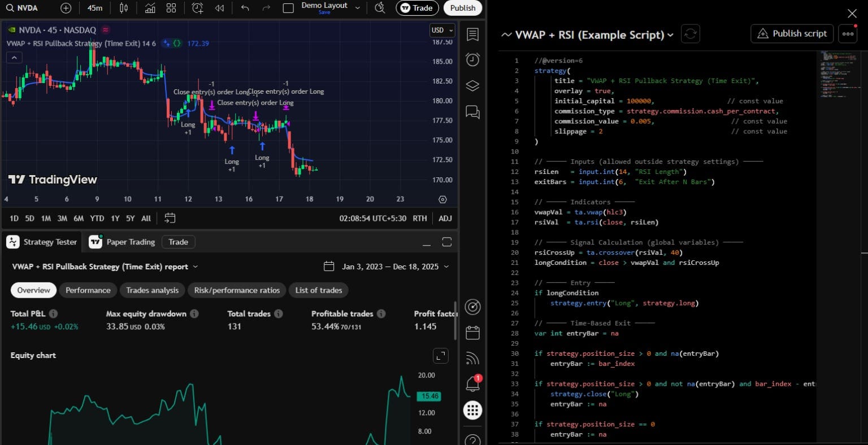The width and height of the screenshot is (868, 445).
Task: Show info for Max equity drawdown
Action: tap(194, 313)
